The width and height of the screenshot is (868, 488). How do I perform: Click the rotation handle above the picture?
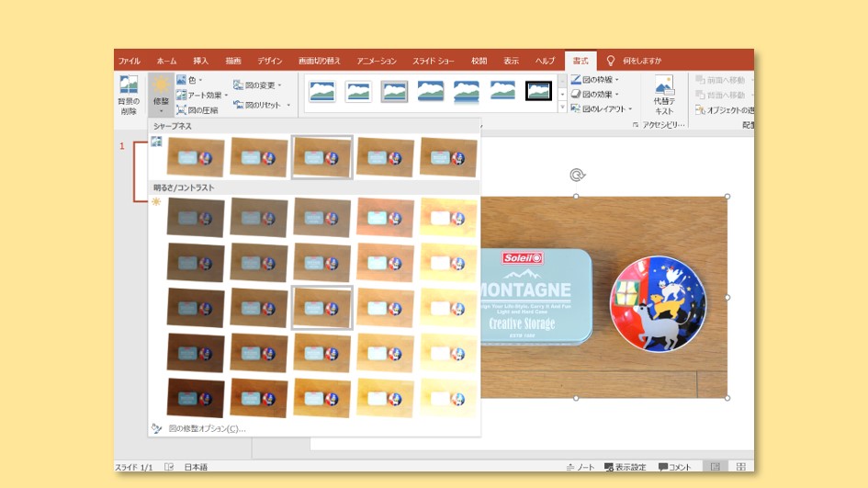point(576,175)
